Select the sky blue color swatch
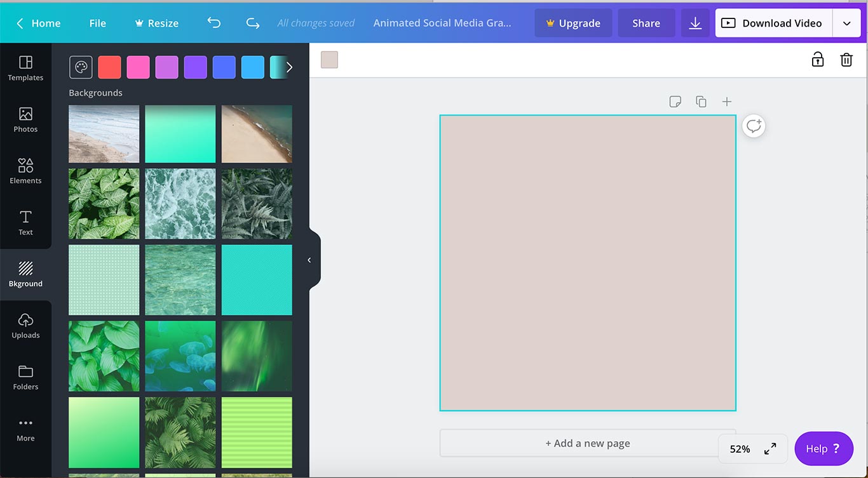The width and height of the screenshot is (868, 478). point(253,67)
